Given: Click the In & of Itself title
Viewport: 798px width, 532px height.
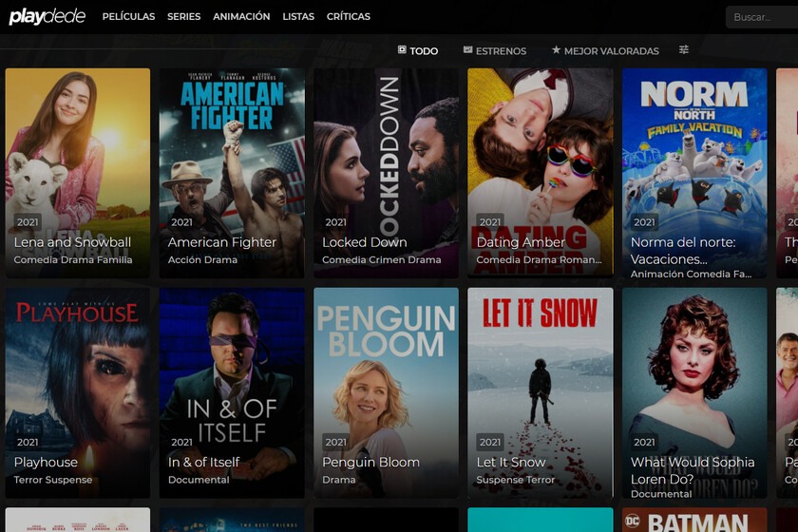Looking at the screenshot, I should click(203, 462).
